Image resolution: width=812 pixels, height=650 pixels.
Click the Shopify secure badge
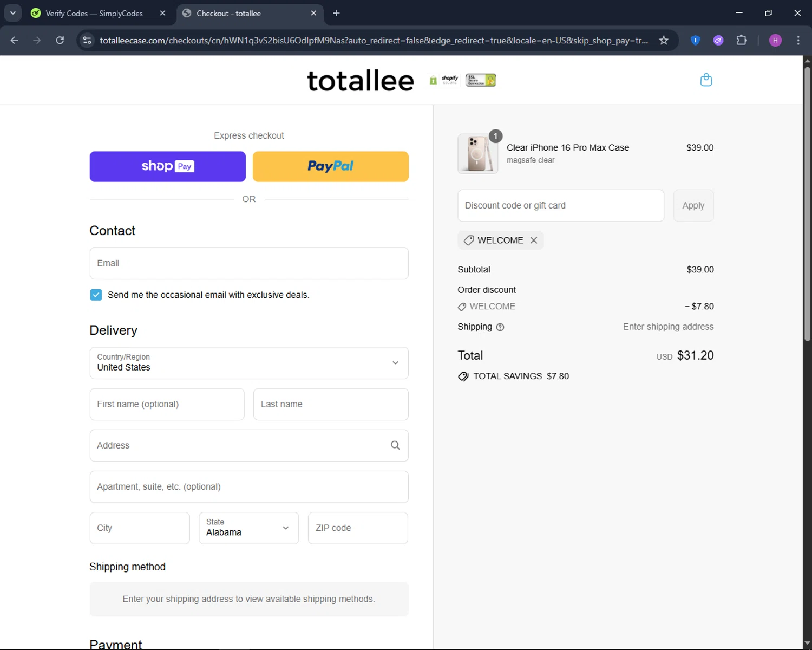click(444, 80)
